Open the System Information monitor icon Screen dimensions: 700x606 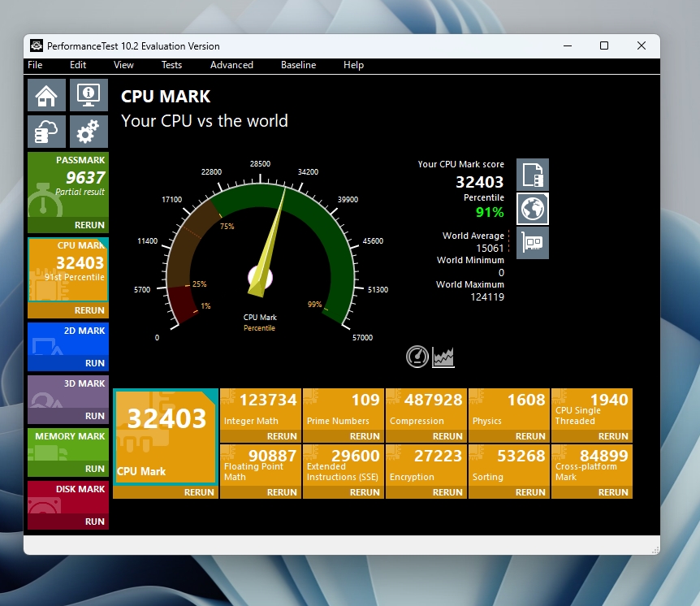[x=89, y=95]
